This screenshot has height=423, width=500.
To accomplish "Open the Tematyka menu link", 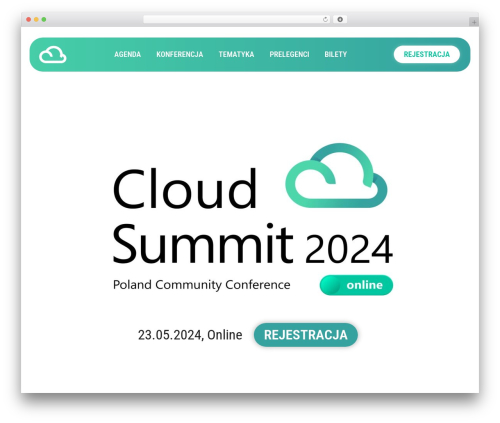I will (236, 54).
